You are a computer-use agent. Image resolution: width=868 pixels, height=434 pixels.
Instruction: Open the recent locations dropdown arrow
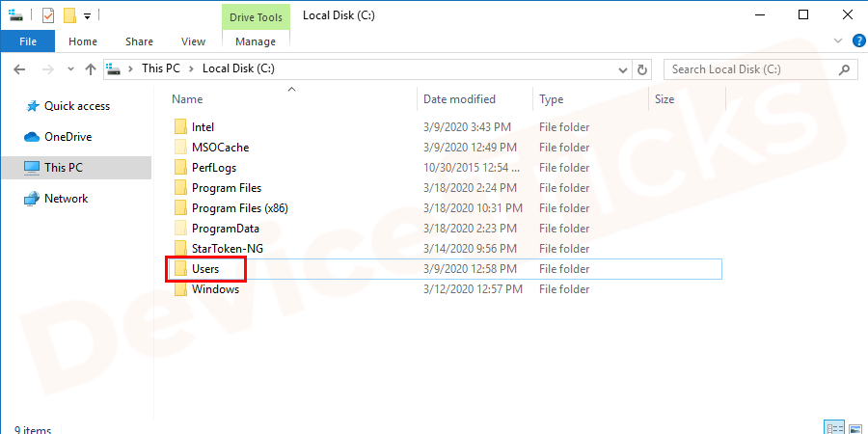[x=70, y=69]
